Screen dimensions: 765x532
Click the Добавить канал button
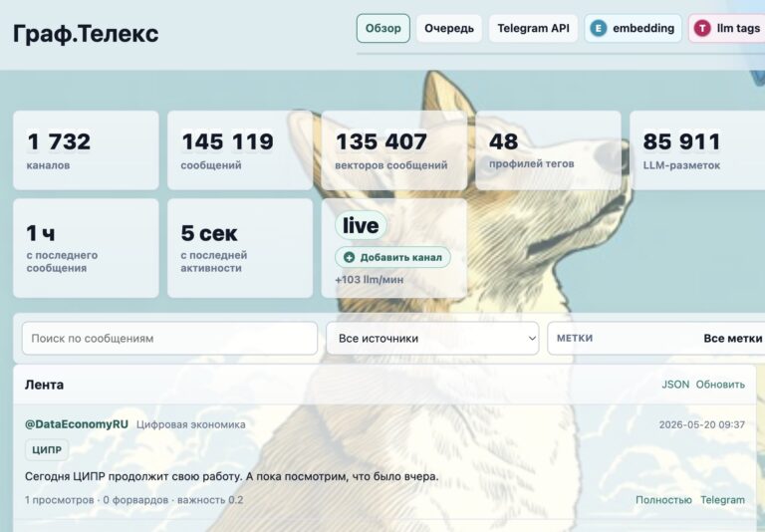coord(392,257)
